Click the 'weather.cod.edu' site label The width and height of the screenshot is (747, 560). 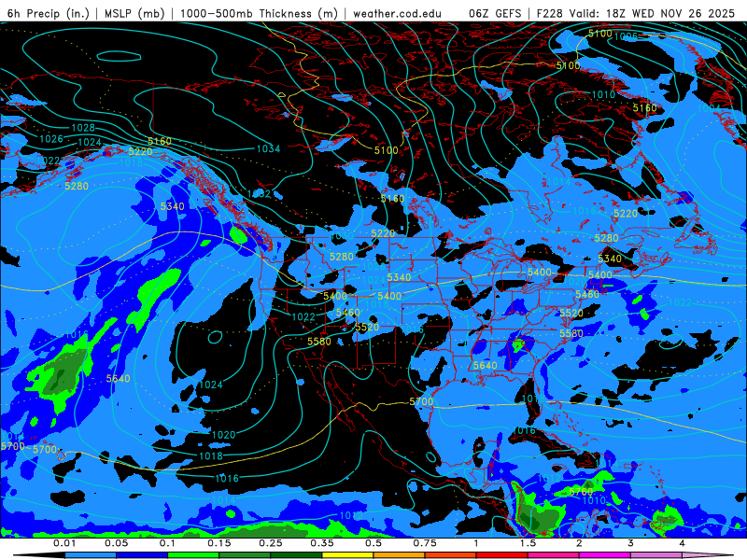(397, 13)
